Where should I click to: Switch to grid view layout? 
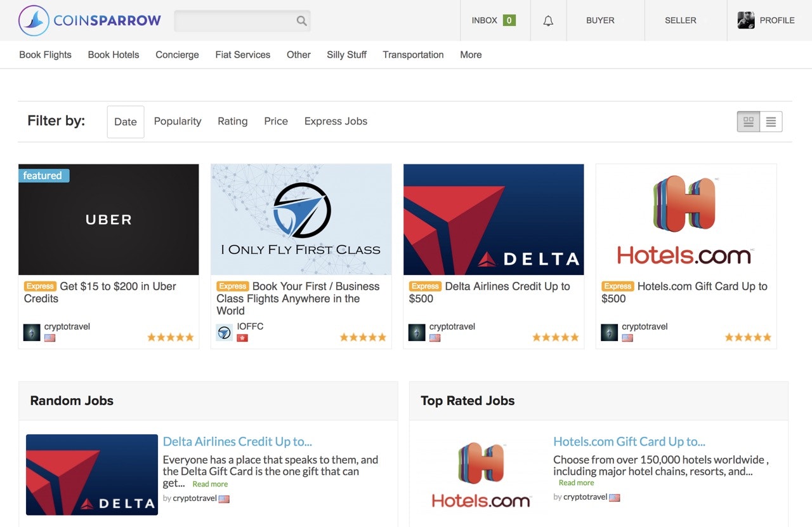pos(749,121)
